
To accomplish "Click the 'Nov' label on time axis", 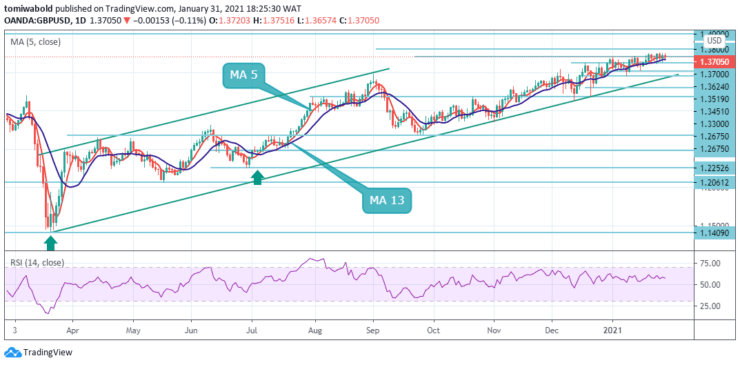I will 494,331.
